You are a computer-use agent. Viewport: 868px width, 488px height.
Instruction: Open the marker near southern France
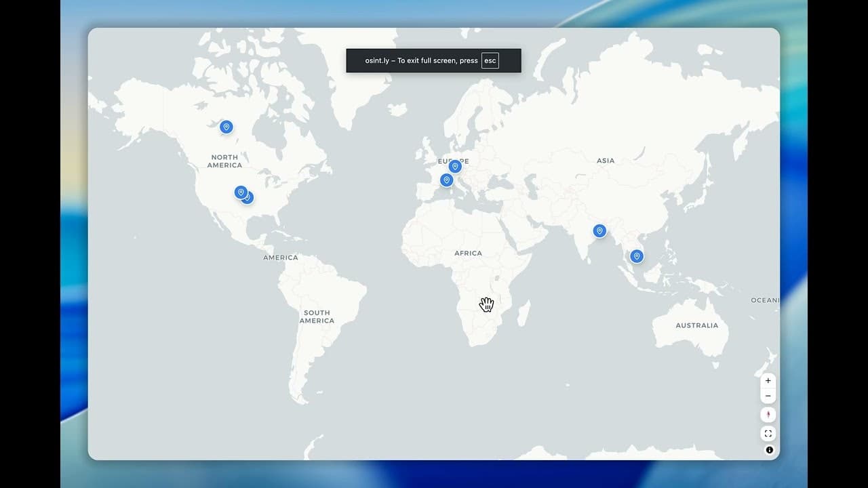click(446, 180)
